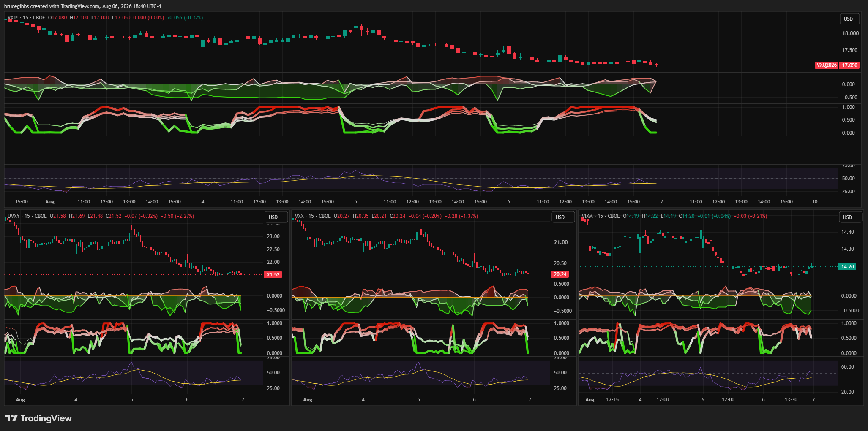Click the UVXY · 15 · CBOE symbol title

[27, 216]
